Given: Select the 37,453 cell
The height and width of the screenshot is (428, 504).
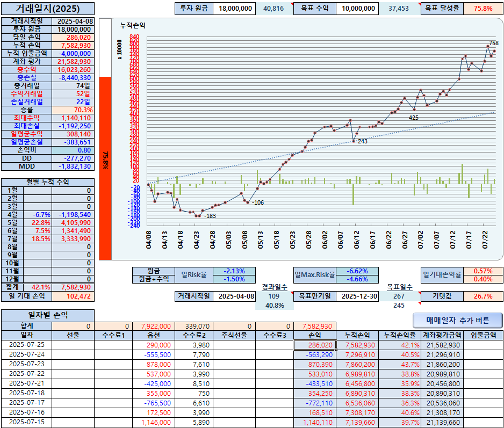Looking at the screenshot, I should tap(399, 9).
